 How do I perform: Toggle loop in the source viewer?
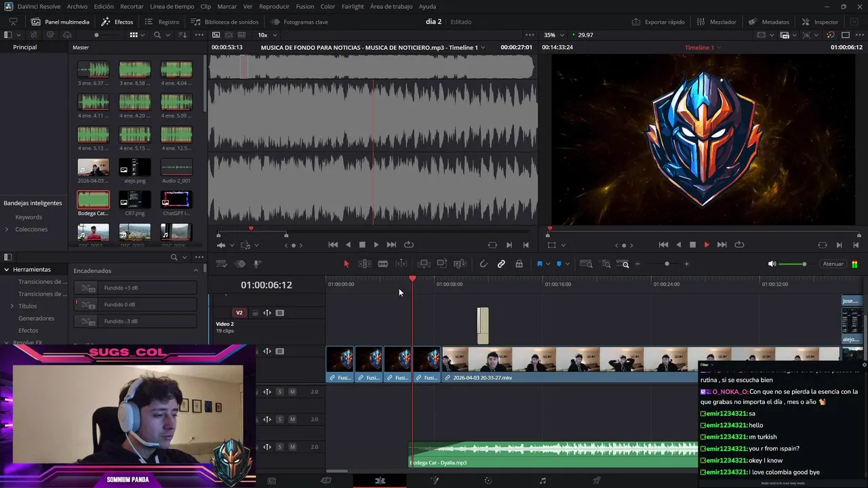click(408, 245)
